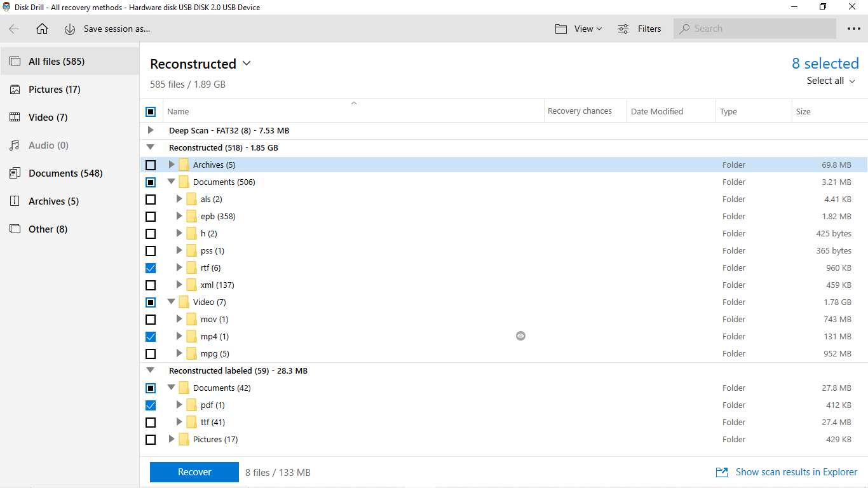Expand the Deep Scan - FAT32 group
Viewport: 868px width, 488px height.
tap(151, 130)
